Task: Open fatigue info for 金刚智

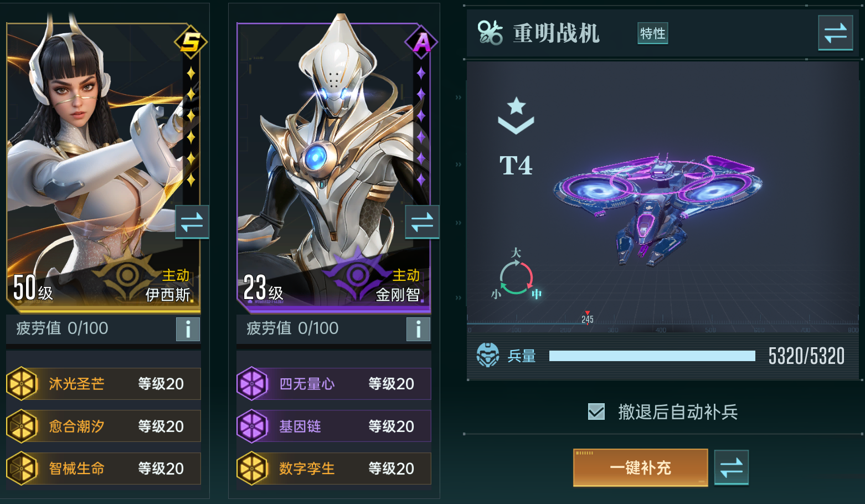Action: click(x=418, y=329)
